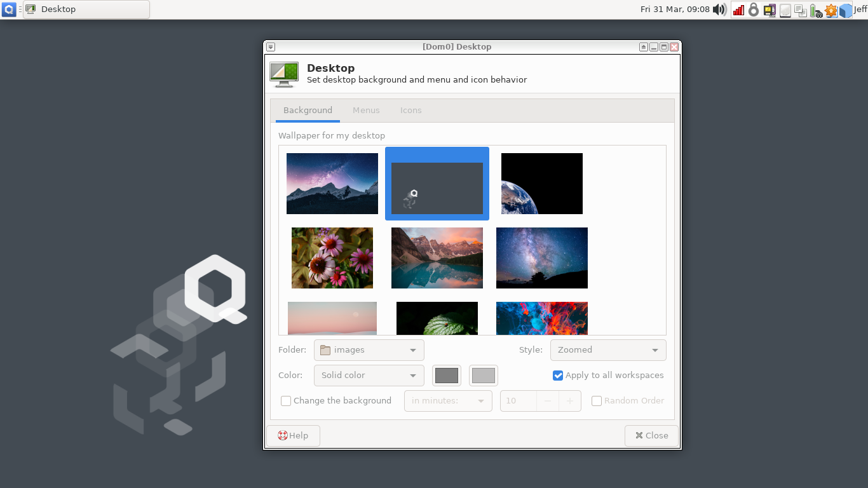Viewport: 868px width, 488px height.
Task: Click the Close button at dialog bottom
Action: (x=651, y=436)
